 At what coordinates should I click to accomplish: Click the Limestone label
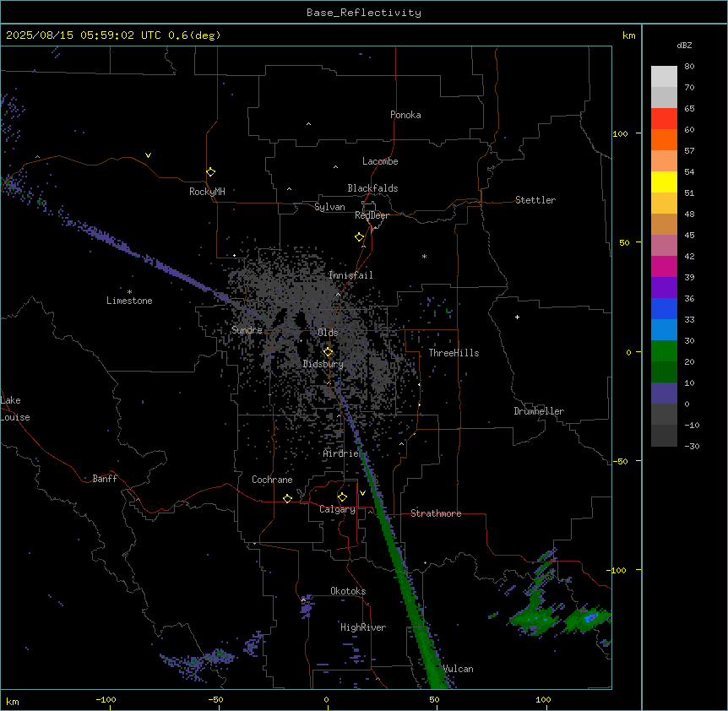click(129, 301)
